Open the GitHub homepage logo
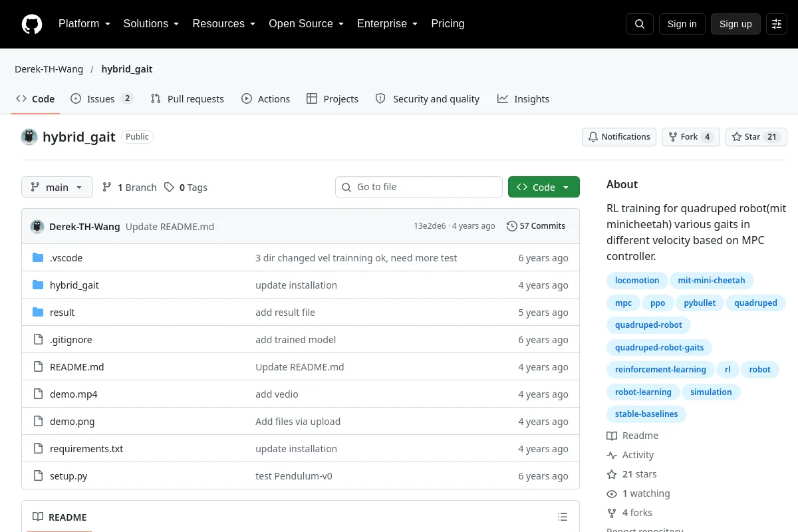The height and width of the screenshot is (532, 798). [x=32, y=24]
